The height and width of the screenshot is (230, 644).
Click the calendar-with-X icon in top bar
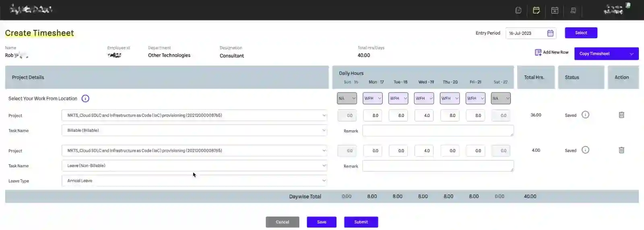555,10
